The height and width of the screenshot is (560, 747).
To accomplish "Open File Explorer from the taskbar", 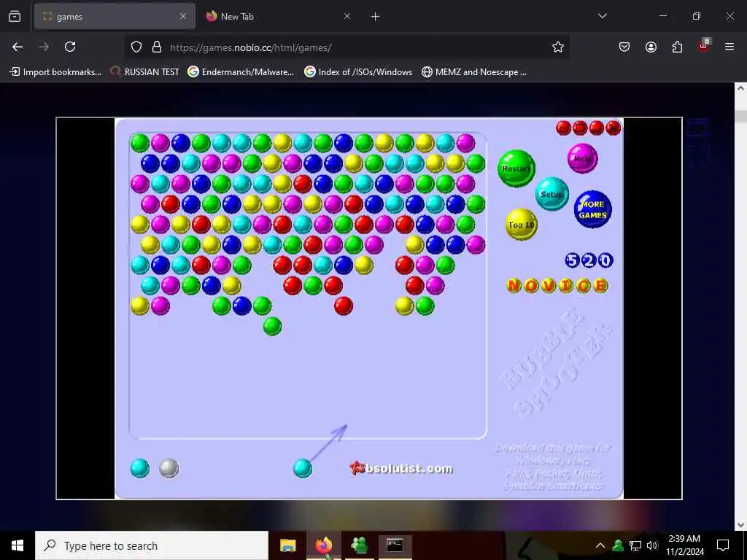I will (287, 545).
